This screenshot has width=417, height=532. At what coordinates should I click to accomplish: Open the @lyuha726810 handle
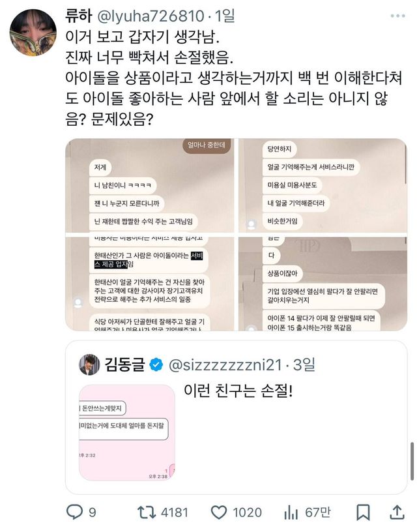[x=151, y=16]
